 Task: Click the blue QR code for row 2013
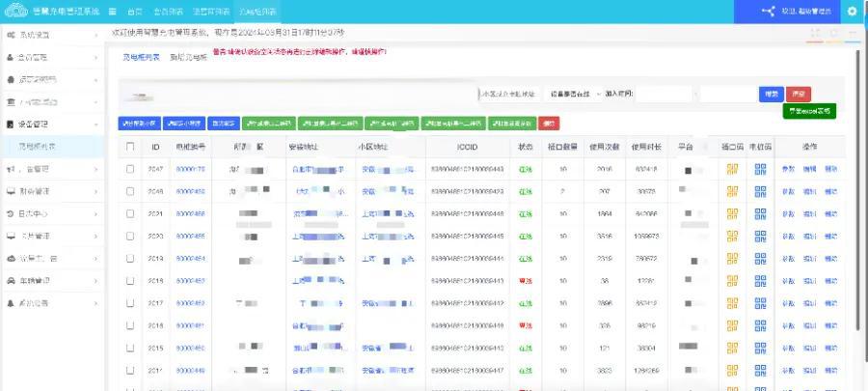click(760, 258)
